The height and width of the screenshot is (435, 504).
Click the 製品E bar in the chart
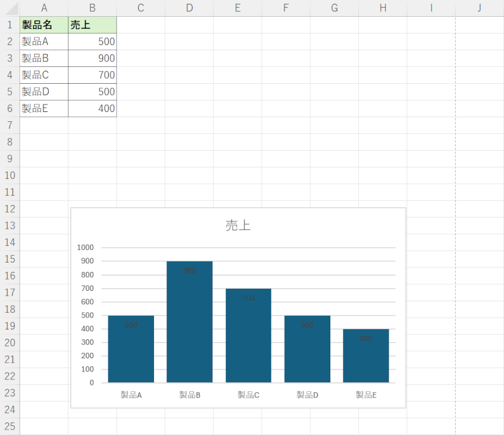(366, 362)
